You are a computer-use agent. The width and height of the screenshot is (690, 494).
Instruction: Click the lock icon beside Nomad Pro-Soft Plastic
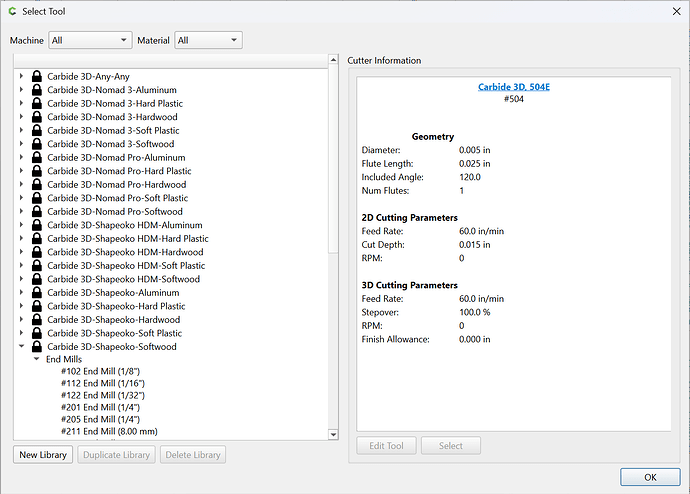37,198
